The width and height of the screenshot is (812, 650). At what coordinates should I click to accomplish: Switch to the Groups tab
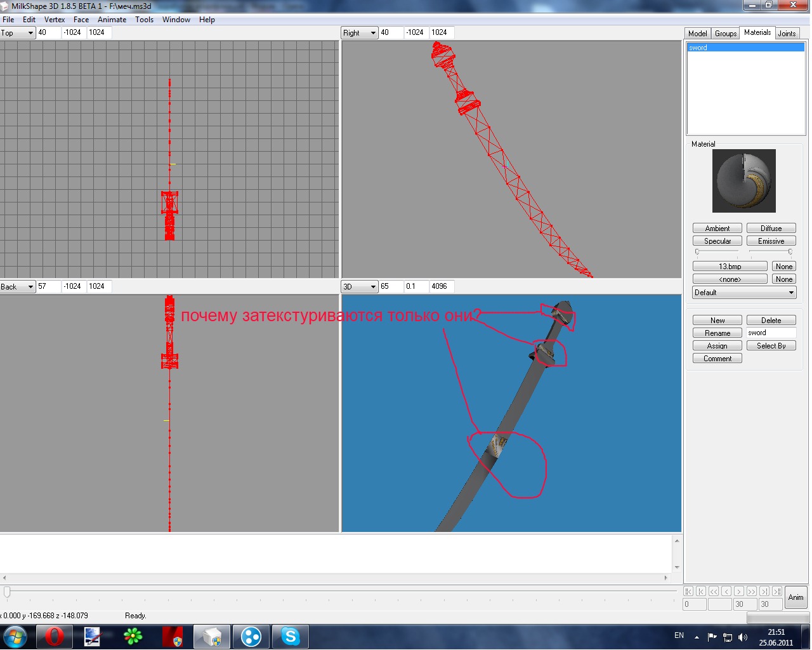tap(726, 34)
